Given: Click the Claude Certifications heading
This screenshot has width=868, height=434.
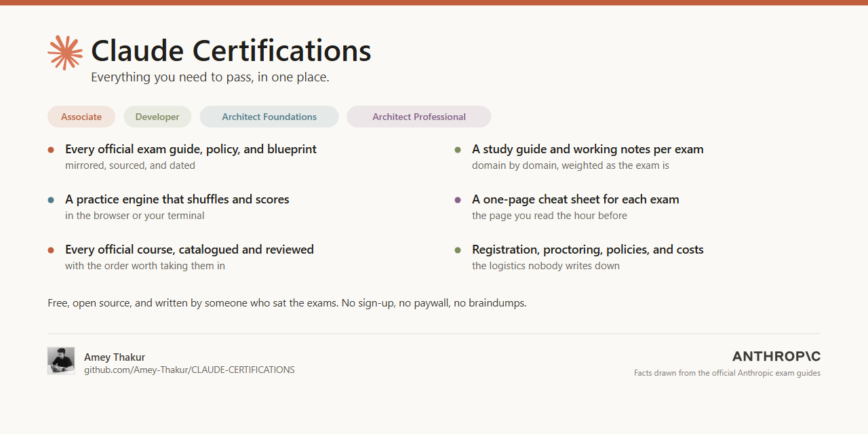Looking at the screenshot, I should pos(231,51).
